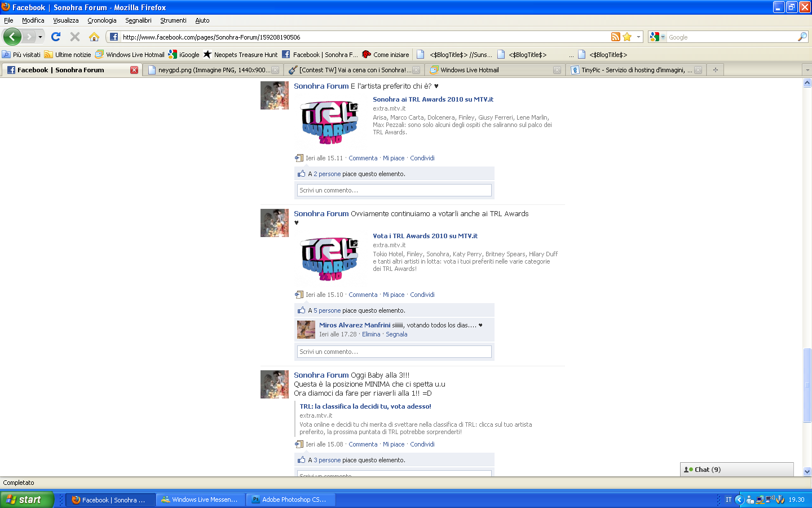
Task: Open the 3 persone likes link
Action: click(x=327, y=460)
